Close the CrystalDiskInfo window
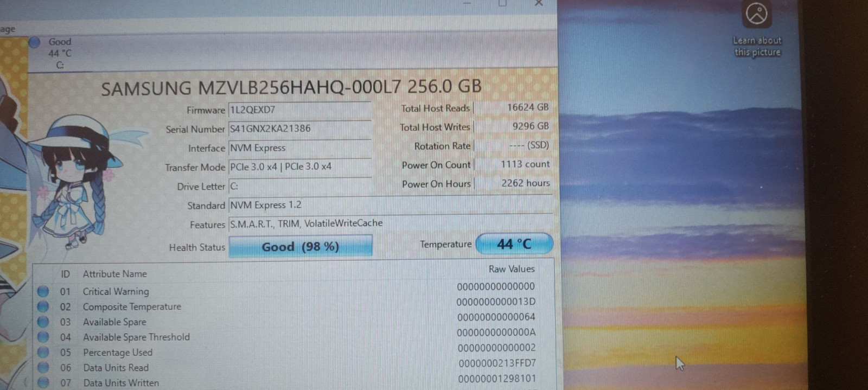The width and height of the screenshot is (868, 390). click(539, 3)
